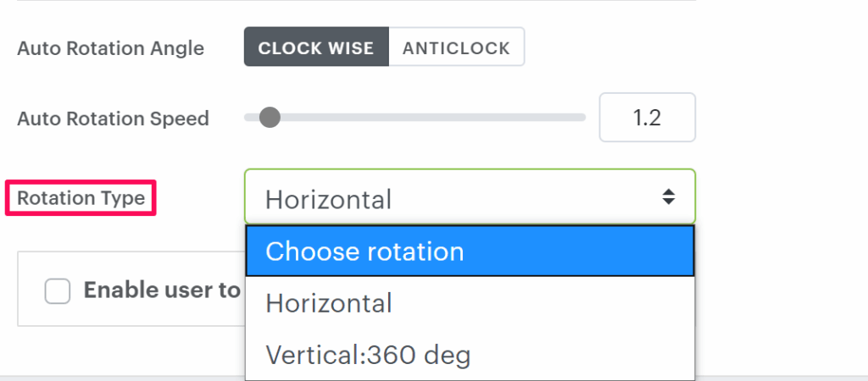Click the Rotation Type select box showing Horizontal

click(x=458, y=198)
